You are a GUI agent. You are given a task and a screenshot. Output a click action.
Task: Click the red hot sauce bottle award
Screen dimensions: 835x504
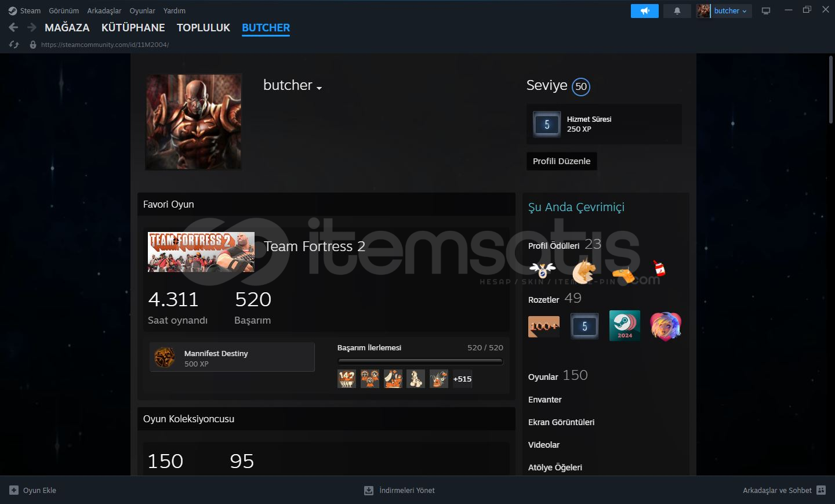(x=659, y=269)
